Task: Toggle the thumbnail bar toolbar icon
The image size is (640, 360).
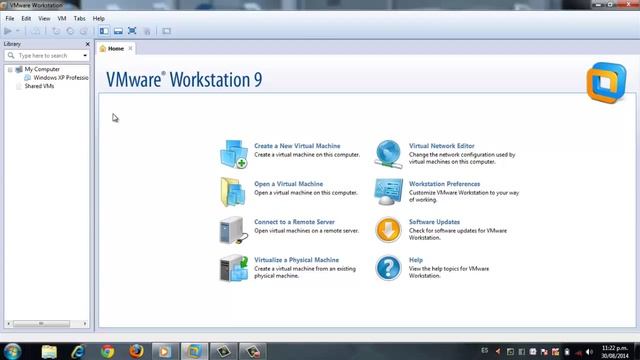Action: [x=118, y=31]
